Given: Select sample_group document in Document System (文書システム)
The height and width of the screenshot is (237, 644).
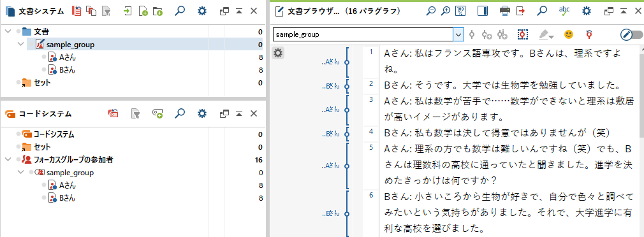Looking at the screenshot, I should (70, 45).
